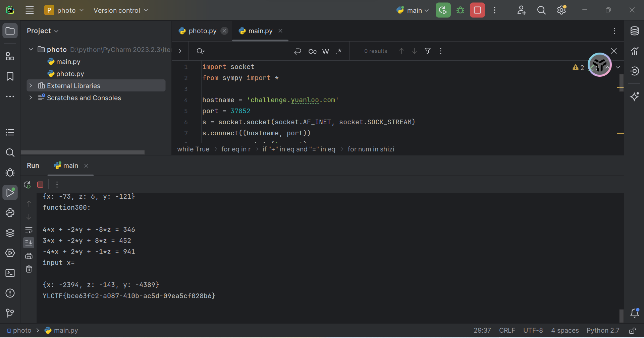Toggle new line option in search bar
The height and width of the screenshot is (338, 644).
pyautogui.click(x=298, y=51)
